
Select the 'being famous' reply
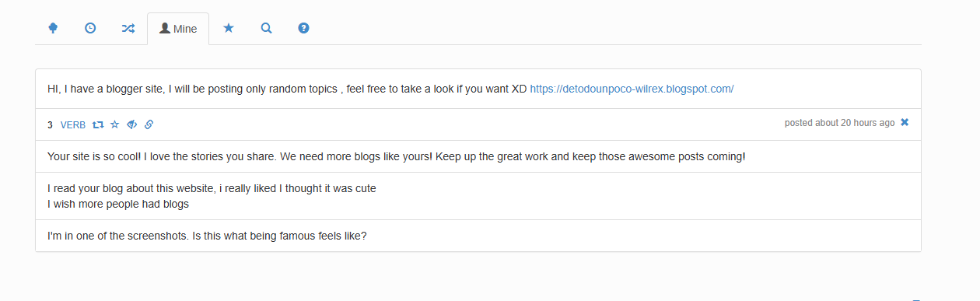coord(478,236)
